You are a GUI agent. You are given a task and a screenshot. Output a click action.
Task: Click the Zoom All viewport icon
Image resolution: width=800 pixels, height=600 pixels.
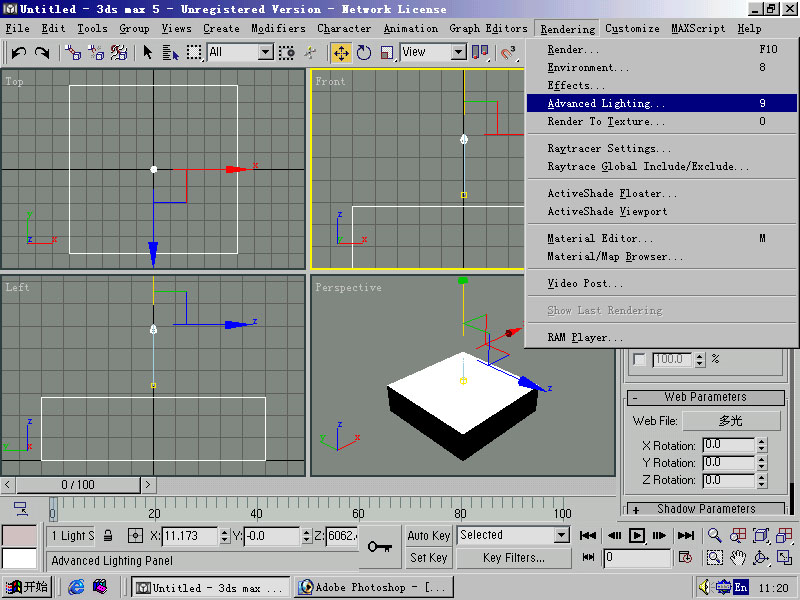pos(738,535)
